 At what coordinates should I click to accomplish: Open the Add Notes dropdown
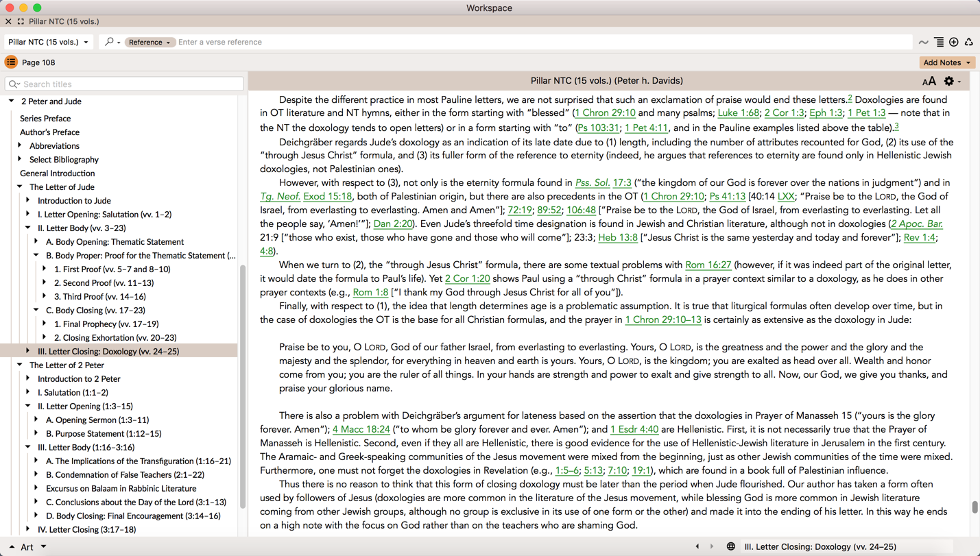pos(946,62)
